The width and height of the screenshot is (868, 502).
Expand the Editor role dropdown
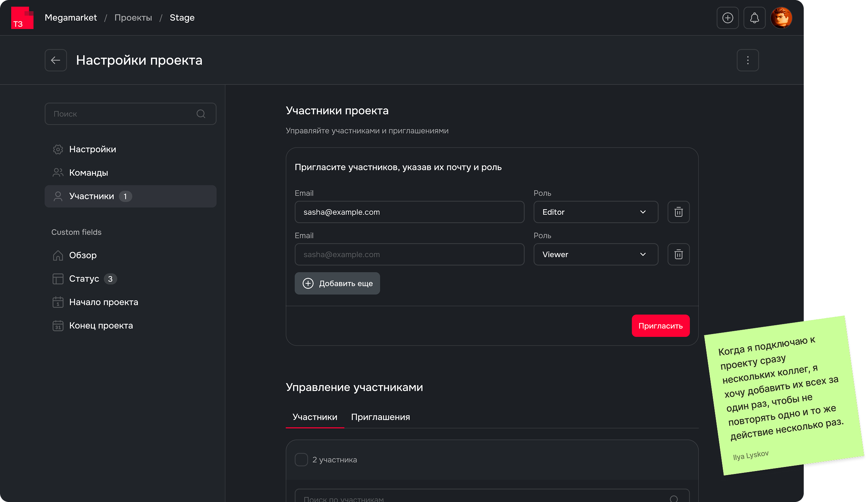pos(595,212)
